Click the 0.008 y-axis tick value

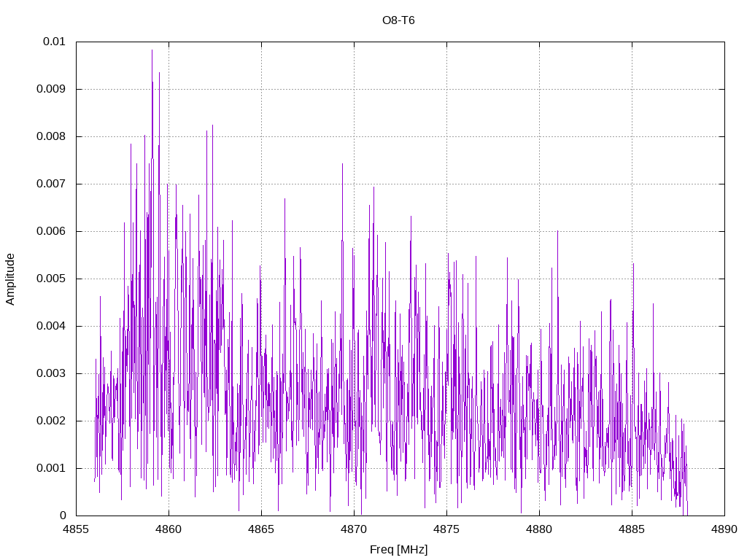(x=51, y=136)
